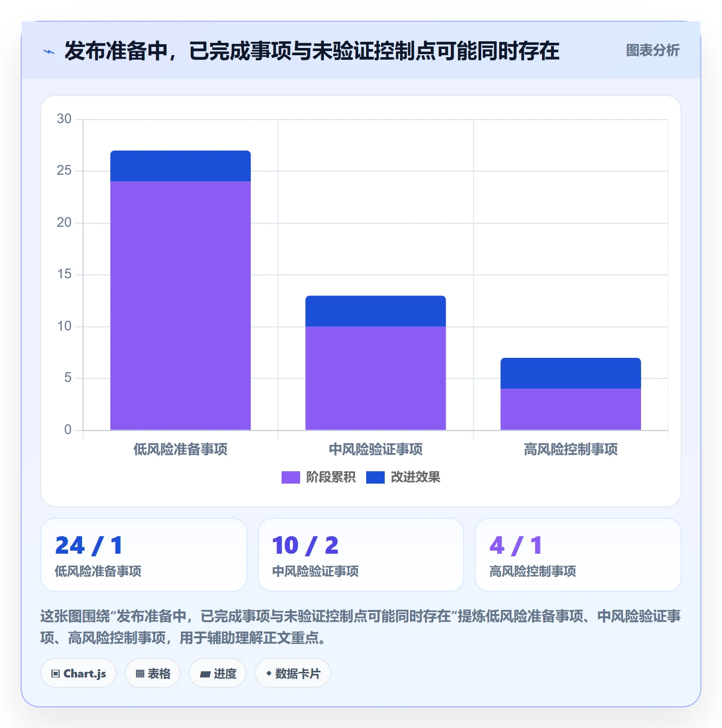Click the 阶段累积 legend label

(331, 477)
